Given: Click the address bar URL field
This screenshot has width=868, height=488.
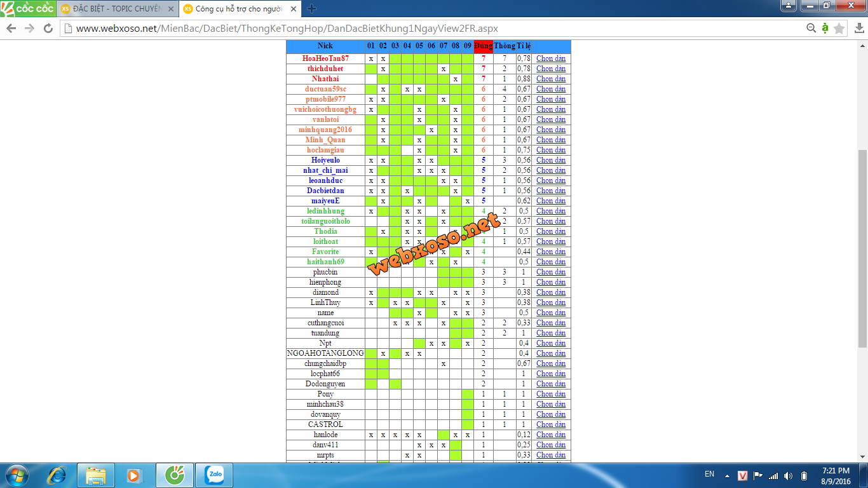Looking at the screenshot, I should 432,28.
